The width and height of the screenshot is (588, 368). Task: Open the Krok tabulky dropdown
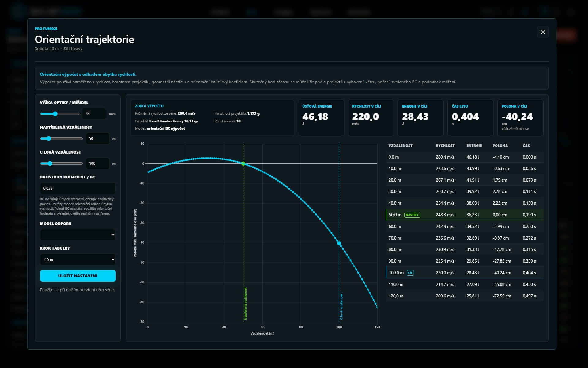[x=78, y=259]
